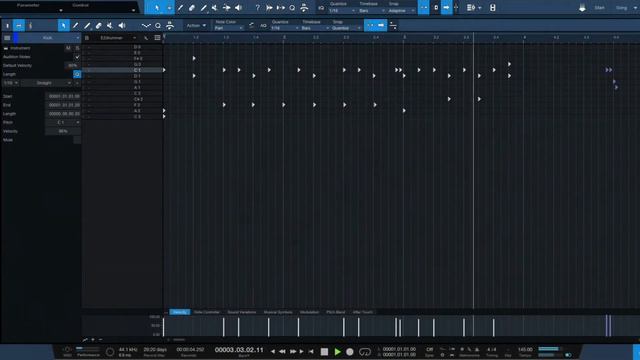Select the editor Mute tool

(x=110, y=25)
